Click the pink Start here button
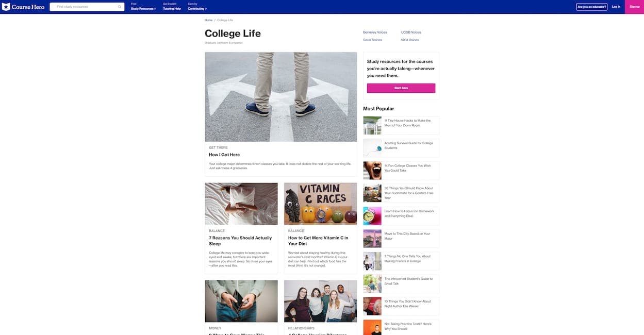This screenshot has height=335, width=644. (401, 88)
